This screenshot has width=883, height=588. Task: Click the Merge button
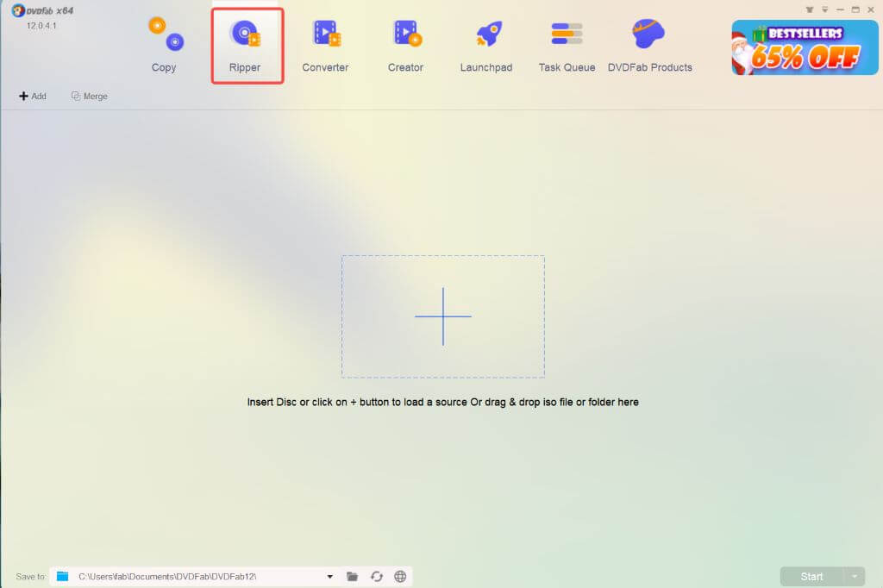tap(90, 97)
